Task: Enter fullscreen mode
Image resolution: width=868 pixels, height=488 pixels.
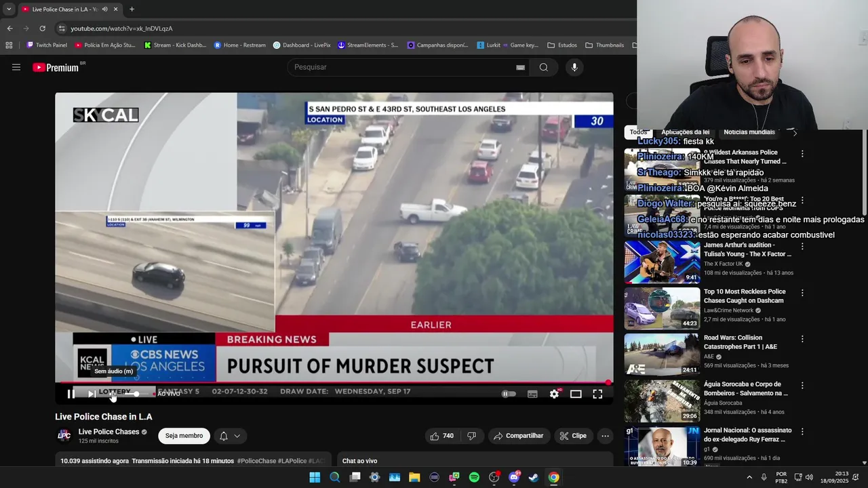Action: 597,394
